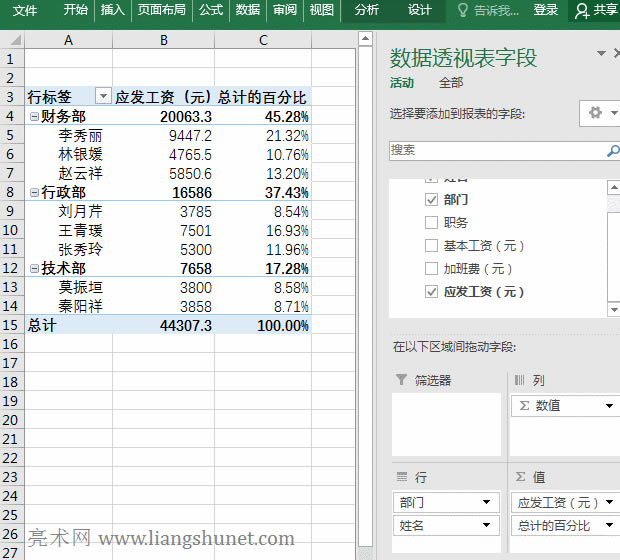Collapse the 技术部 row group
Viewport: 620px width, 560px height.
pyautogui.click(x=34, y=269)
